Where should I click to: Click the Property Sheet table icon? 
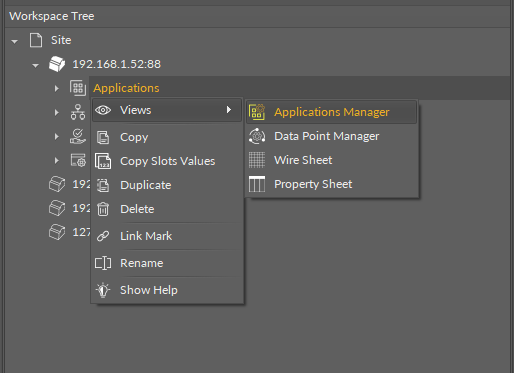tap(257, 184)
